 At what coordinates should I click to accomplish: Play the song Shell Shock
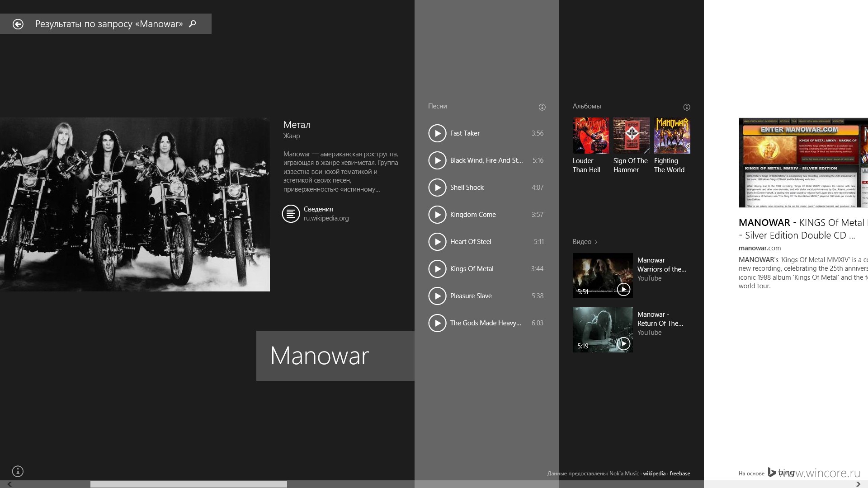437,188
